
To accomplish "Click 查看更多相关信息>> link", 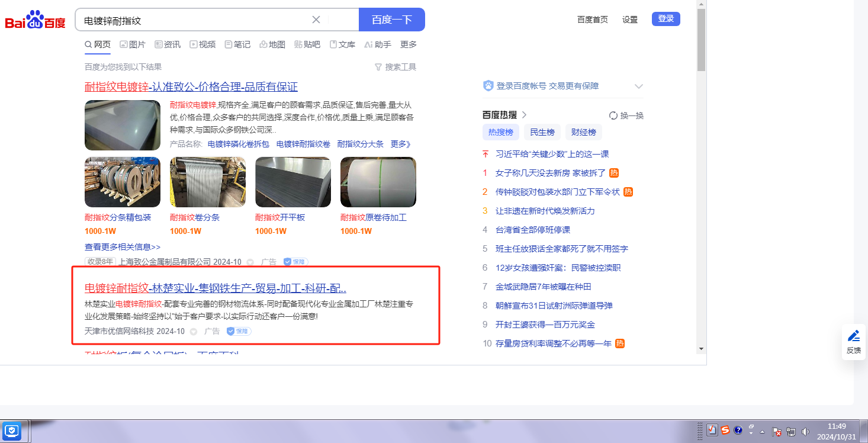I will [x=123, y=247].
